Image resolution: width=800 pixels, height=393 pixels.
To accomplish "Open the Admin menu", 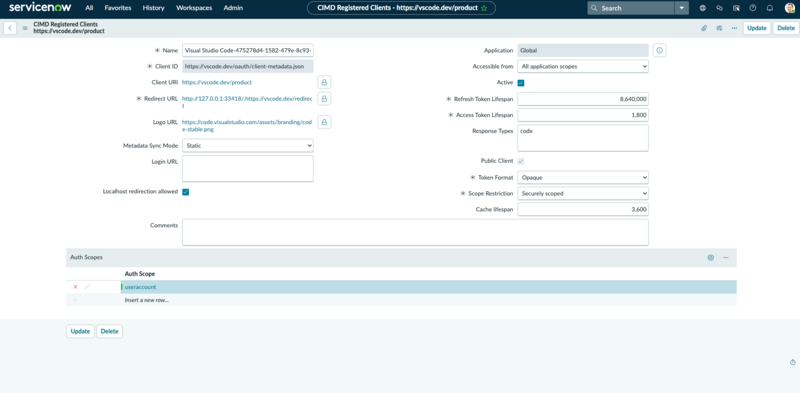I will 233,8.
